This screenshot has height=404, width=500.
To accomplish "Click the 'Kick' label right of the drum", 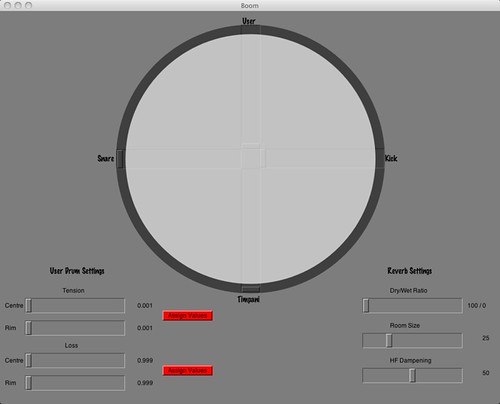I will click(x=391, y=158).
